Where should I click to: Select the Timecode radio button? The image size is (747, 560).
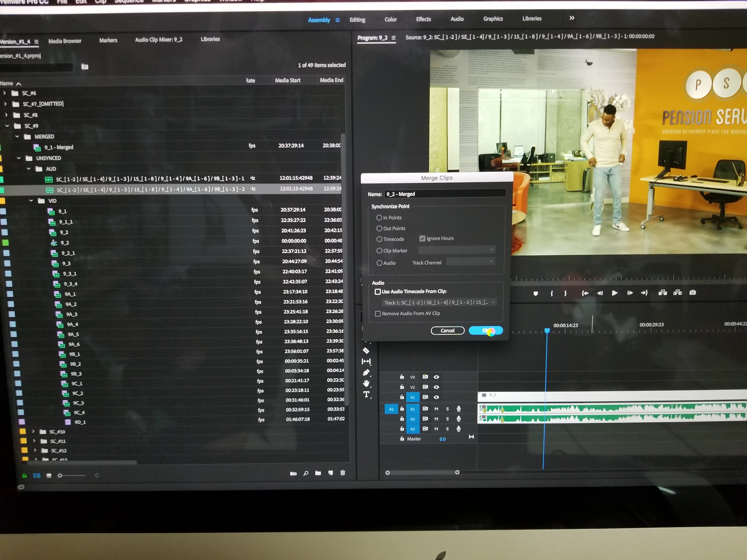pyautogui.click(x=379, y=239)
